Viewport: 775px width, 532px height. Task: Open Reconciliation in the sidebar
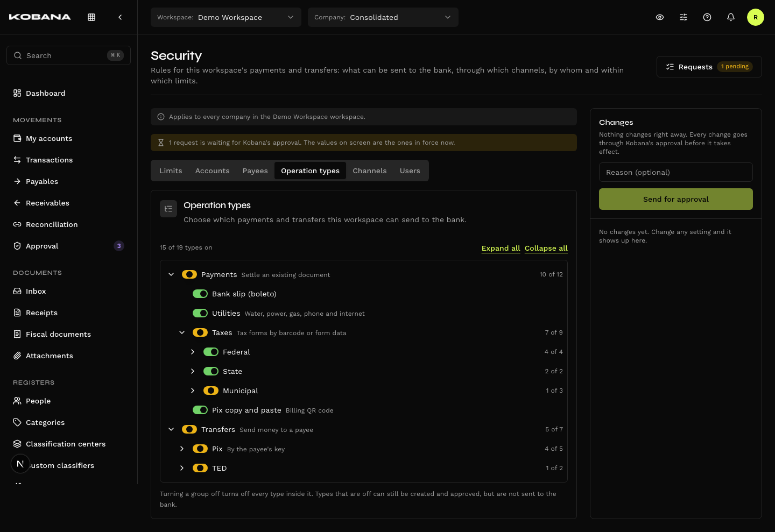click(x=68, y=224)
